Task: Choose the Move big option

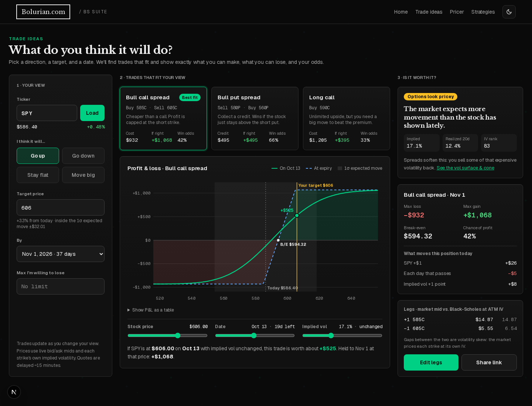Action: tap(83, 175)
